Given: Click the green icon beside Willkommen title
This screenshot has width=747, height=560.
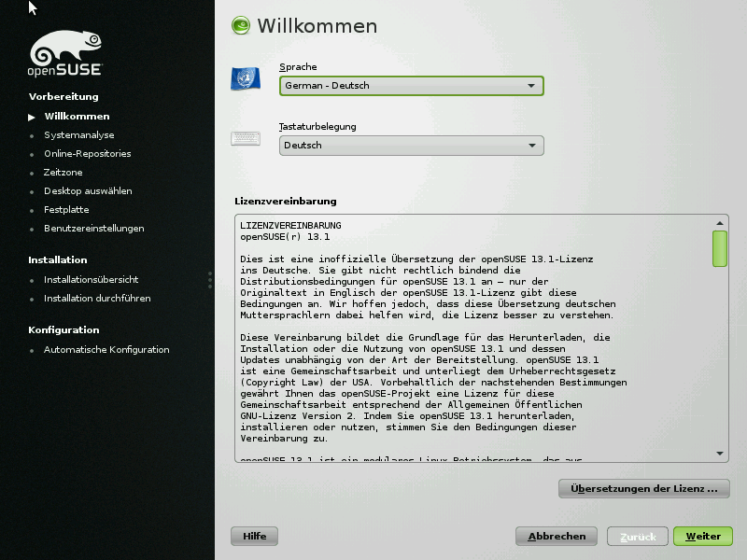Looking at the screenshot, I should tap(241, 26).
